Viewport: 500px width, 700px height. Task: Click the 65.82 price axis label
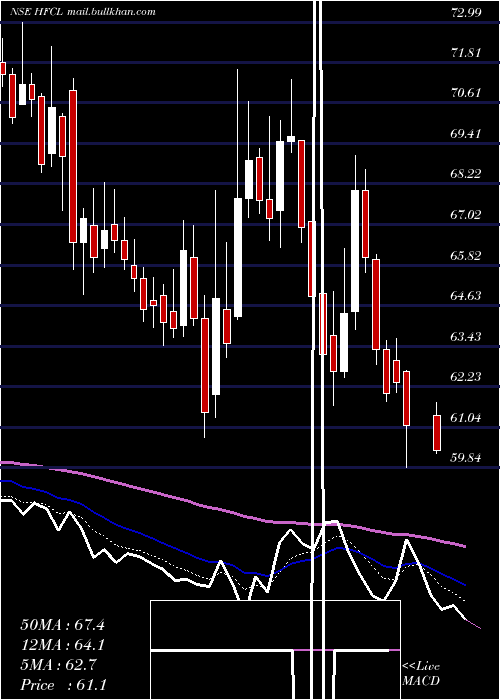click(466, 256)
